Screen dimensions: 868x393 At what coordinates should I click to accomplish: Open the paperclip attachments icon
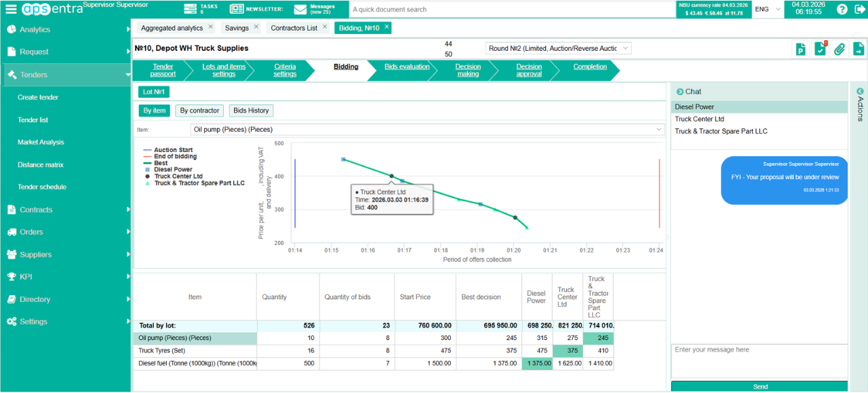[839, 49]
